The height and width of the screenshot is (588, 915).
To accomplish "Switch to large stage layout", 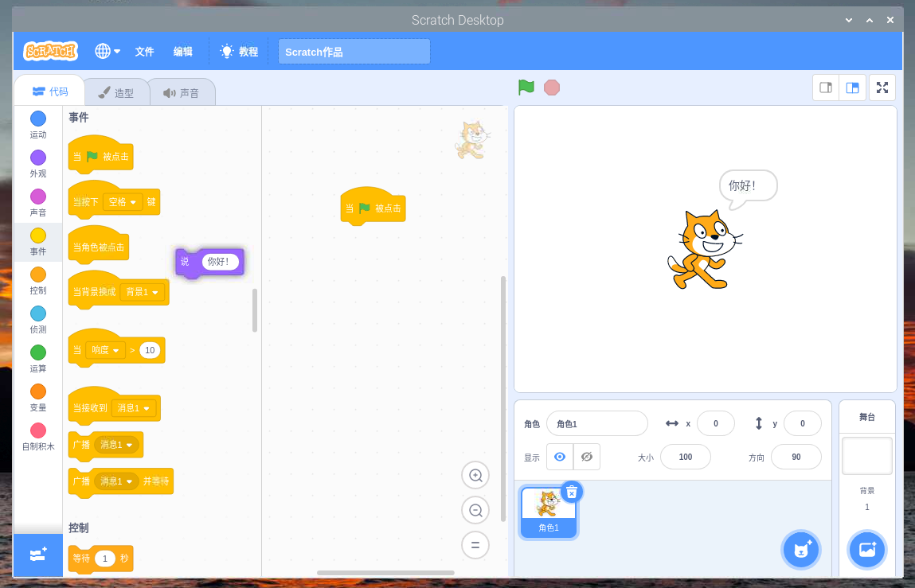I will pos(853,88).
